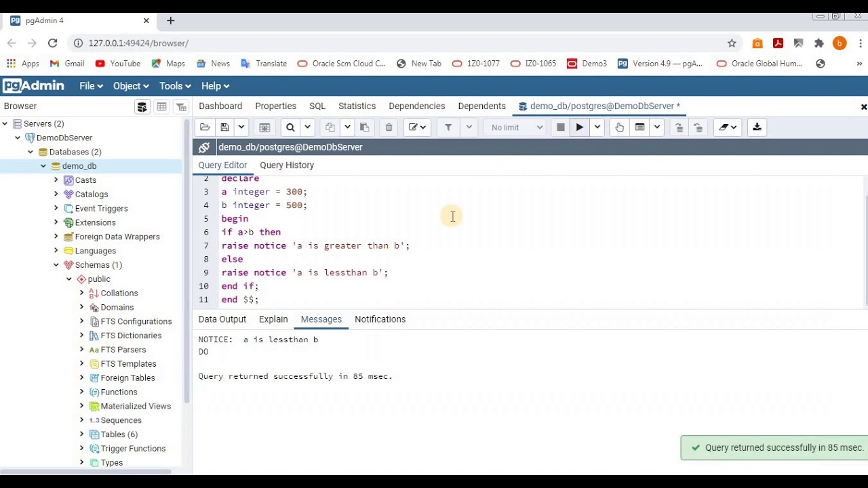Click the Filter funnel icon
The image size is (868, 488).
tap(448, 127)
